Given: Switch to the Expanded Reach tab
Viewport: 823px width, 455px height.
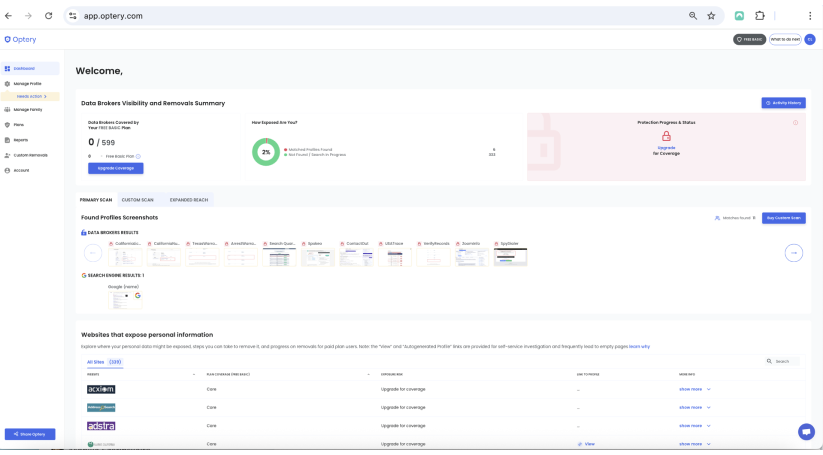Looking at the screenshot, I should (x=189, y=200).
